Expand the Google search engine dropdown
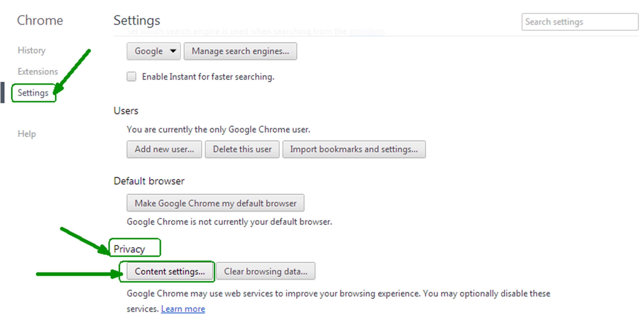 click(x=154, y=51)
